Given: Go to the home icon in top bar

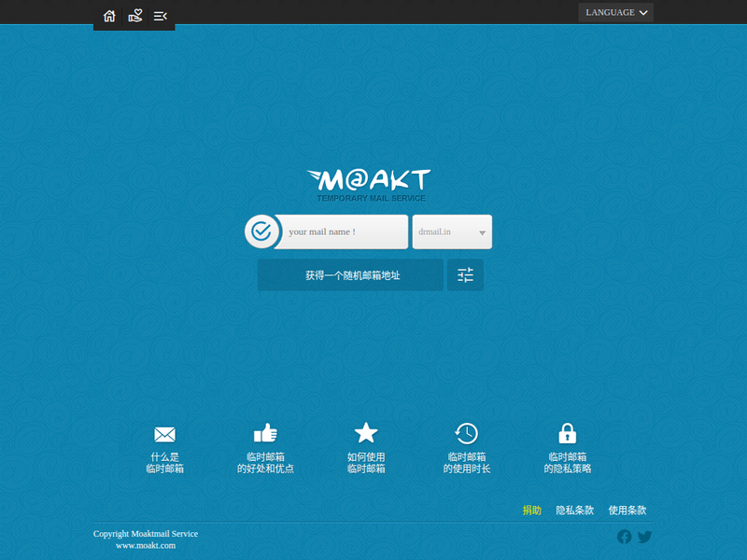Looking at the screenshot, I should coord(109,16).
